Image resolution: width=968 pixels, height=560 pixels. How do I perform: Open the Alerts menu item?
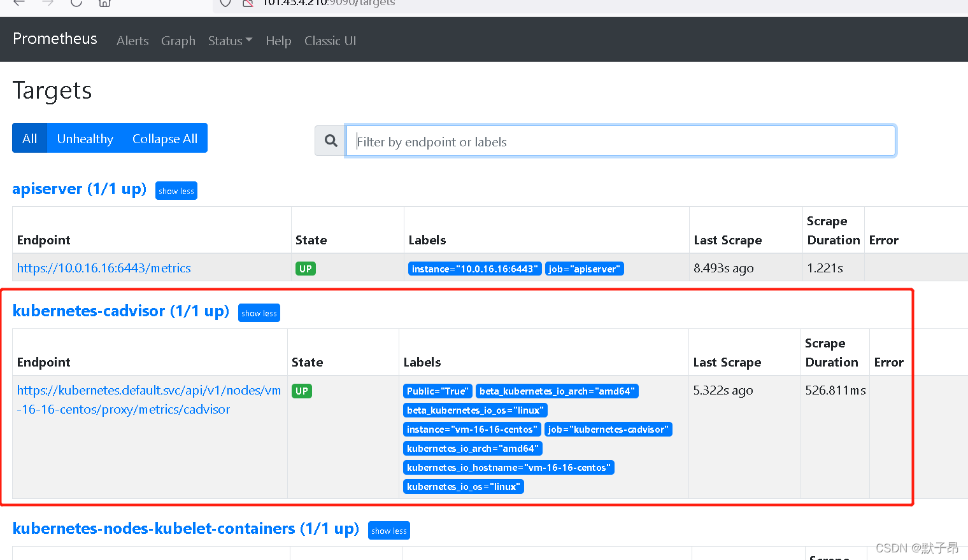132,41
